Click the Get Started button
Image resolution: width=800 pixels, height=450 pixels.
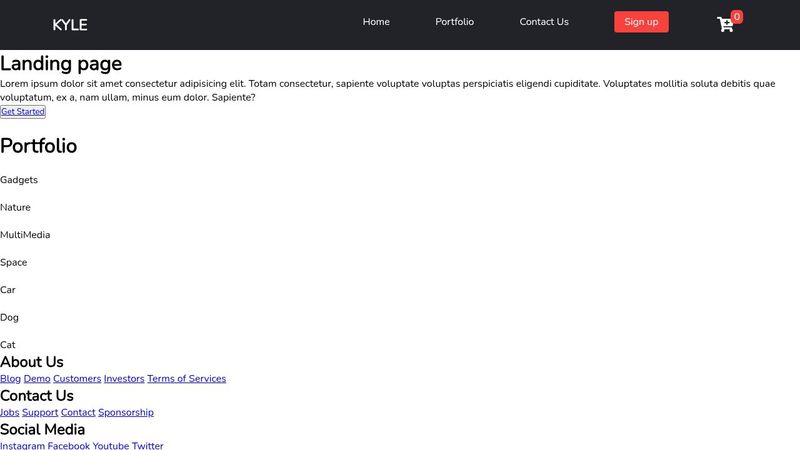pyautogui.click(x=23, y=112)
